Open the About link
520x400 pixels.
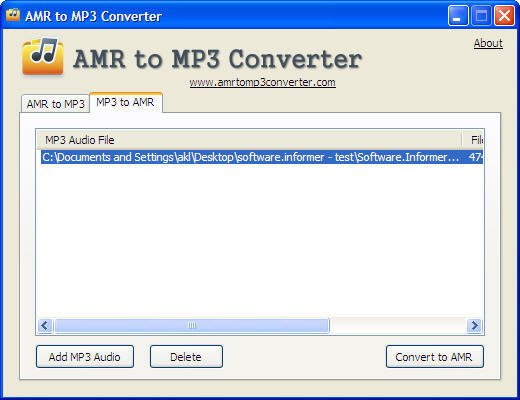[488, 43]
